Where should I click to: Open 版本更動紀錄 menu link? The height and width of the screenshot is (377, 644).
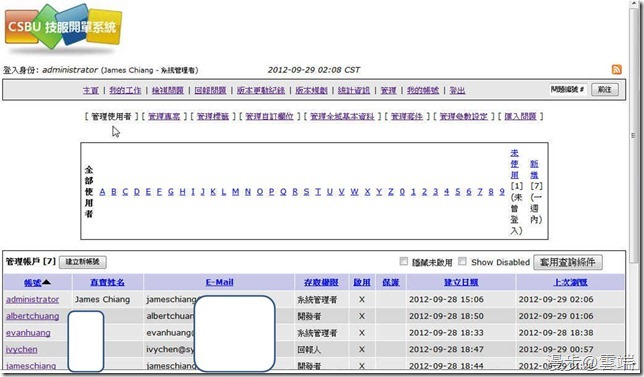pos(261,90)
